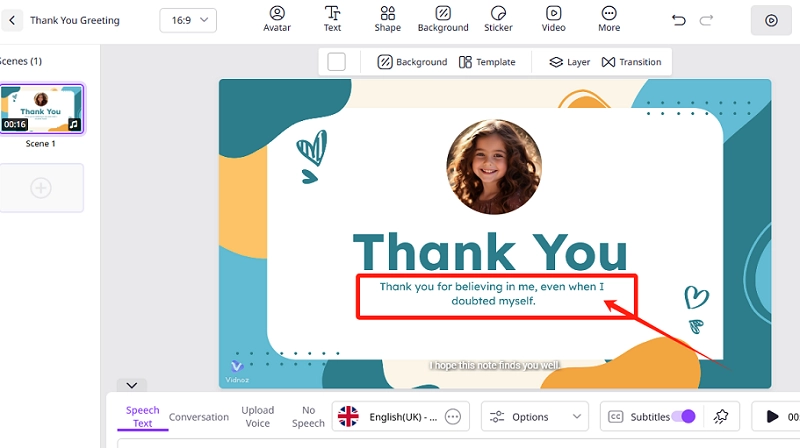This screenshot has width=800, height=448.
Task: Click the Template button
Action: pos(487,62)
